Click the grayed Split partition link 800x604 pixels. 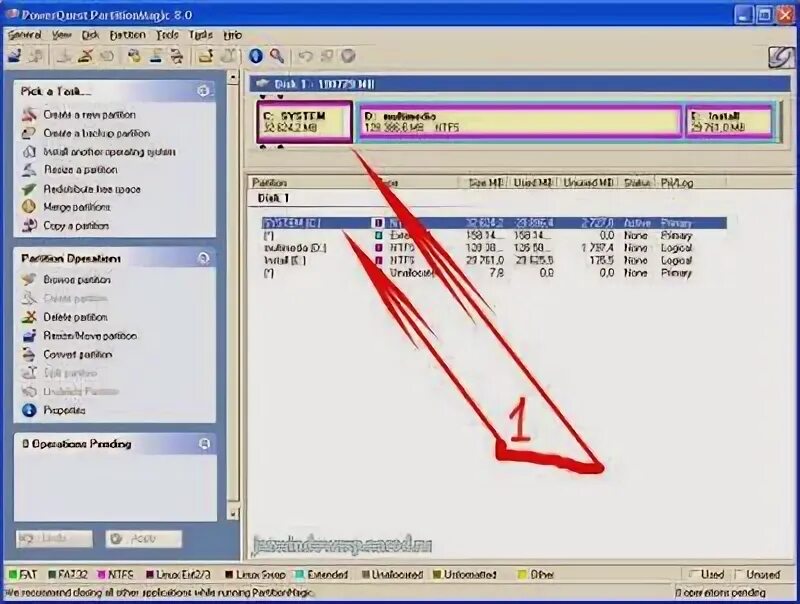click(70, 373)
